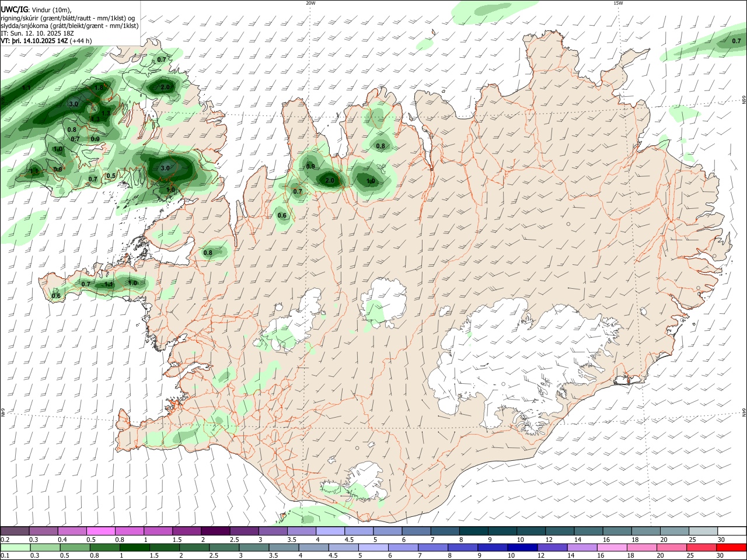Click the slate blue swatch labeled 6 in upper legend
This screenshot has width=747, height=560.
(x=416, y=531)
